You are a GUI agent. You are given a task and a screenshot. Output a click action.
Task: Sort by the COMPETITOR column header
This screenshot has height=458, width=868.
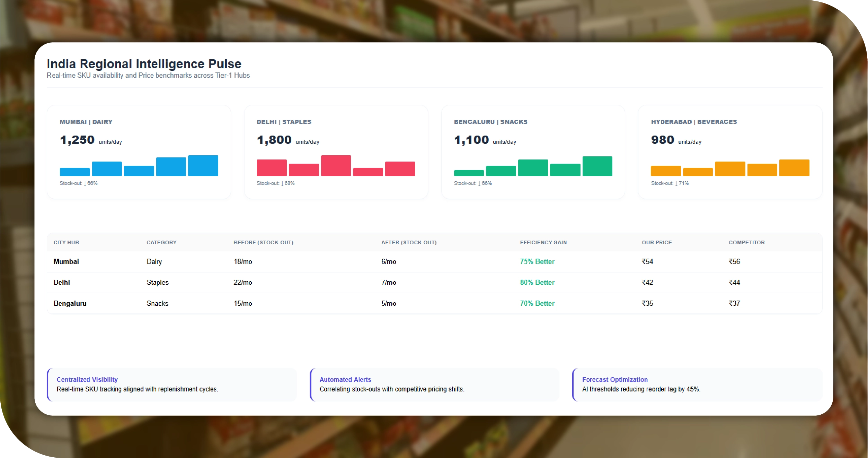pos(746,242)
